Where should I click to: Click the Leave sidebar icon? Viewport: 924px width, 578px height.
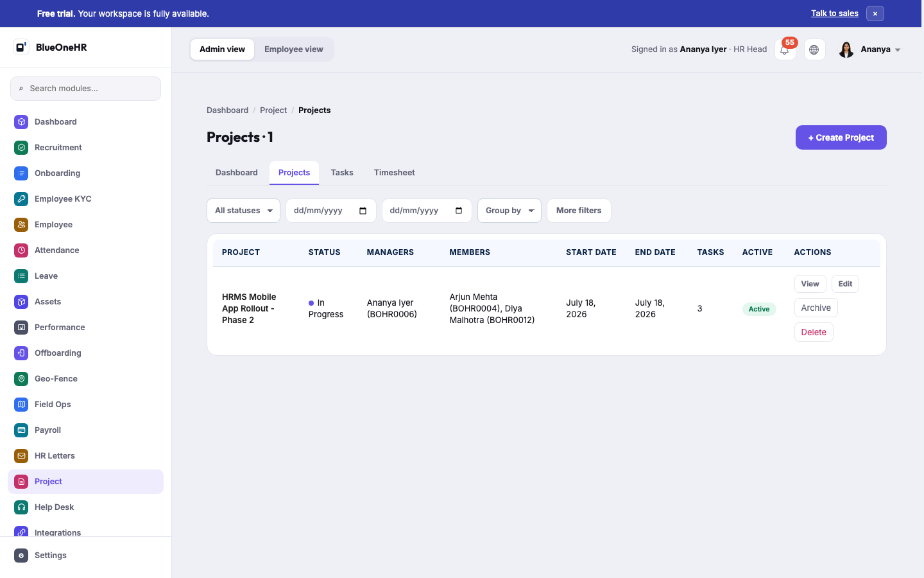point(21,276)
